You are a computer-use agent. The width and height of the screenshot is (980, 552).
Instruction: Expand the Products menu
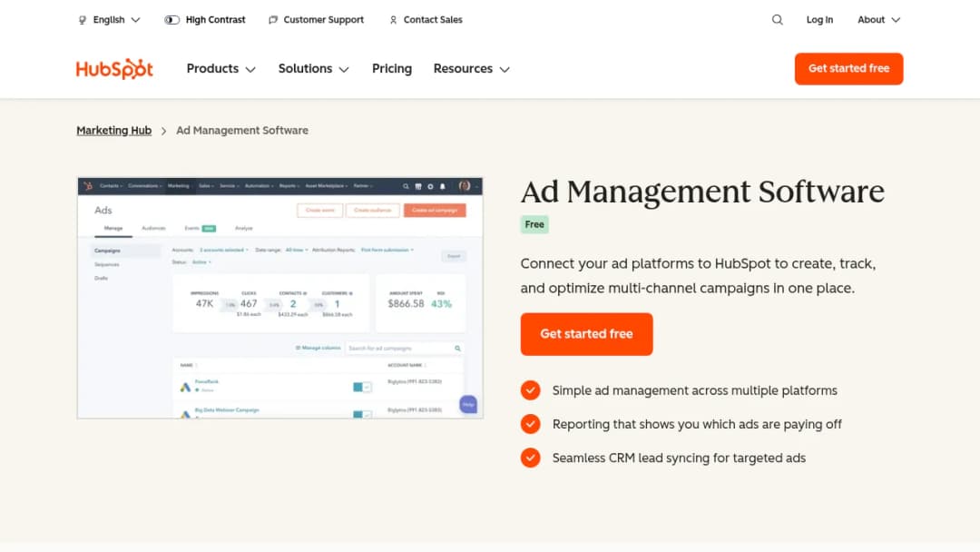(221, 69)
